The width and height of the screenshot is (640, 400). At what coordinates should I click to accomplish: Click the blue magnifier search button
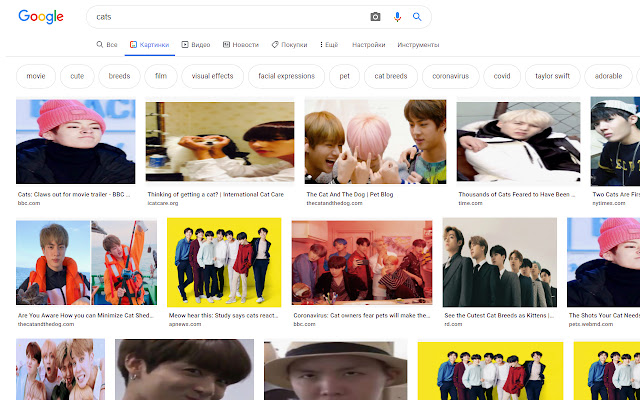[x=417, y=17]
